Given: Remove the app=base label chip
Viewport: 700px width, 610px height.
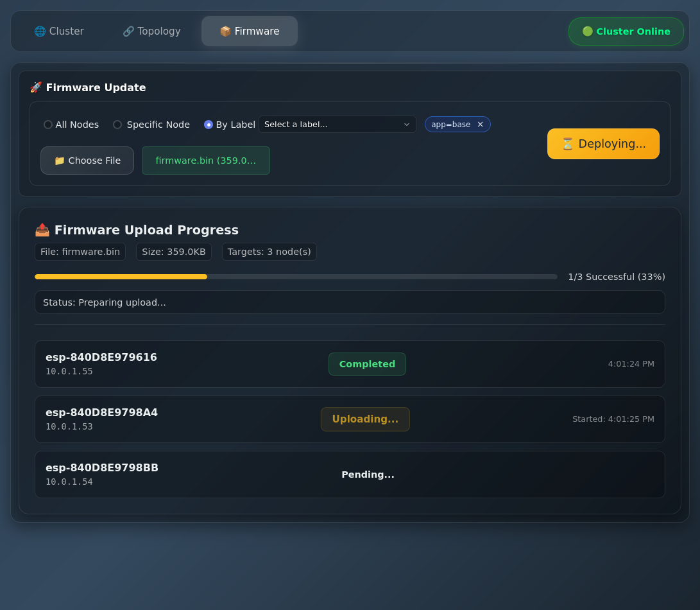Looking at the screenshot, I should (x=480, y=125).
